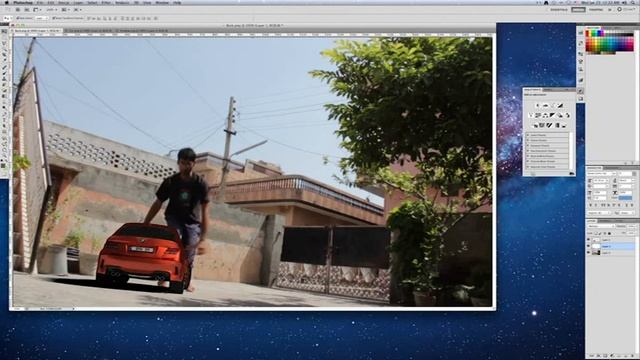Open the font family dropdown in Character panel
The height and width of the screenshot is (360, 640).
pyautogui.click(x=601, y=173)
